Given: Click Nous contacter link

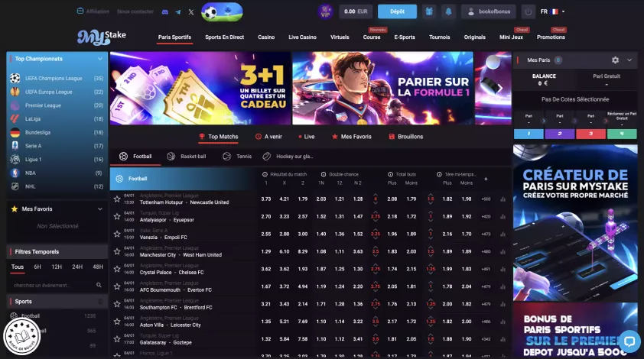Looking at the screenshot, I should click(135, 11).
